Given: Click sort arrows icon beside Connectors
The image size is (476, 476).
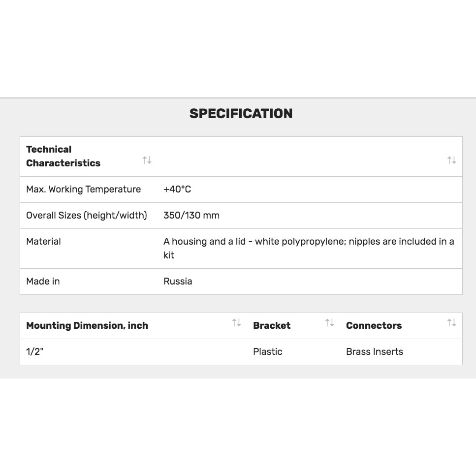Looking at the screenshot, I should [451, 323].
